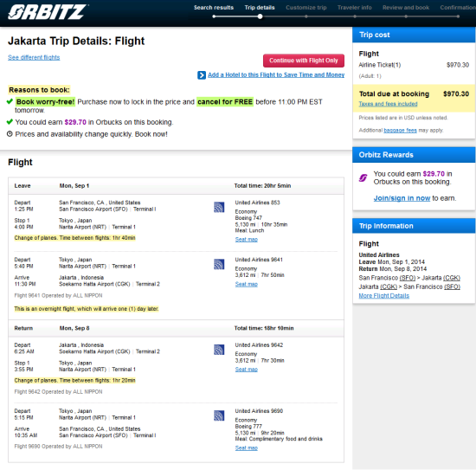Click the blue arrow icon beside Add a Hotel

(x=202, y=75)
